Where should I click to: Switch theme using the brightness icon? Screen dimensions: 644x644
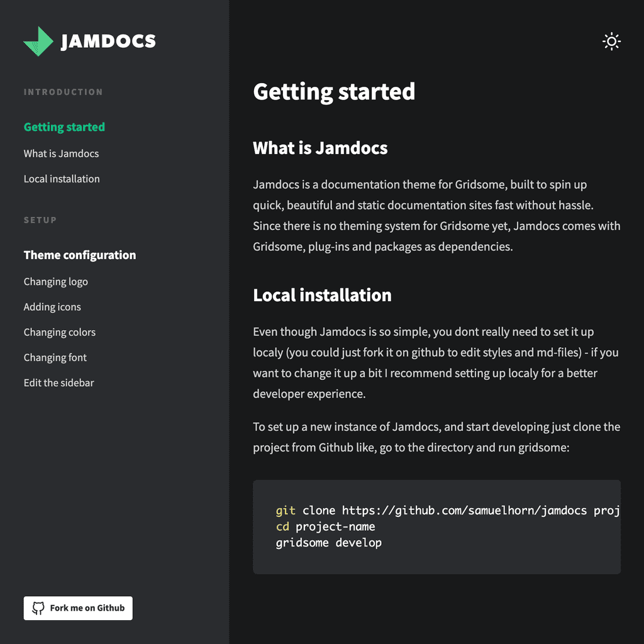click(611, 42)
